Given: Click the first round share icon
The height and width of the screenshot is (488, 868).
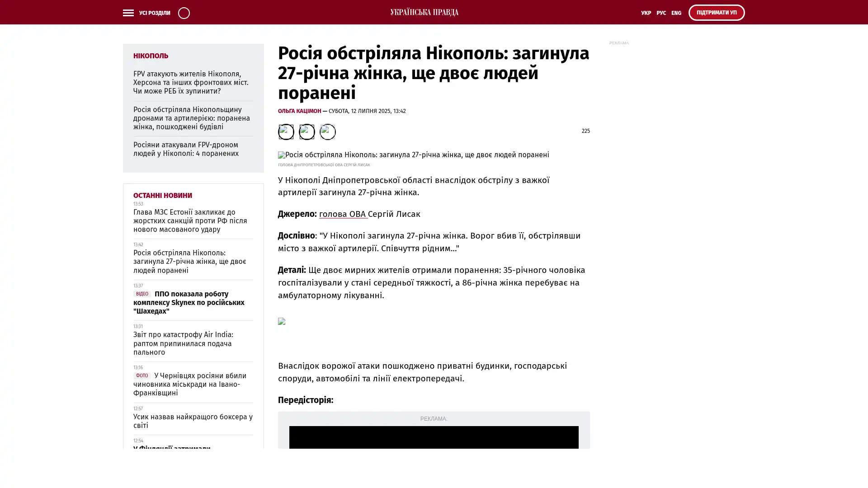Looking at the screenshot, I should point(286,132).
